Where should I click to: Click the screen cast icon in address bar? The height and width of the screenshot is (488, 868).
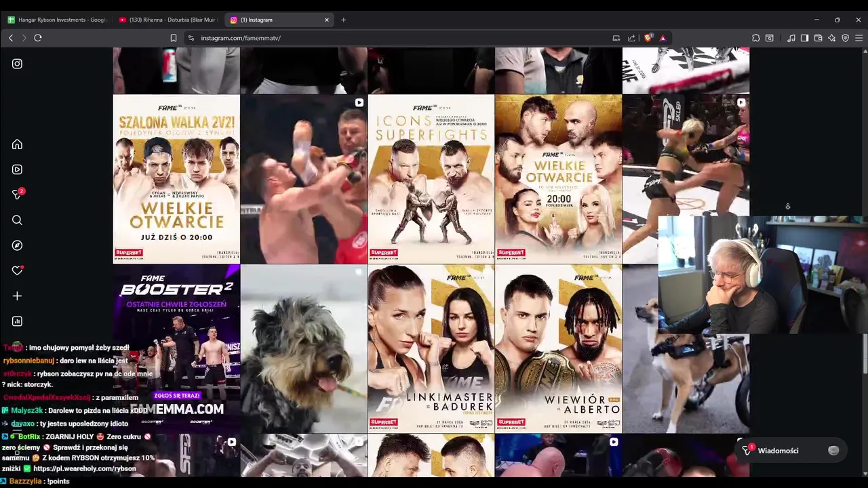[x=616, y=38]
